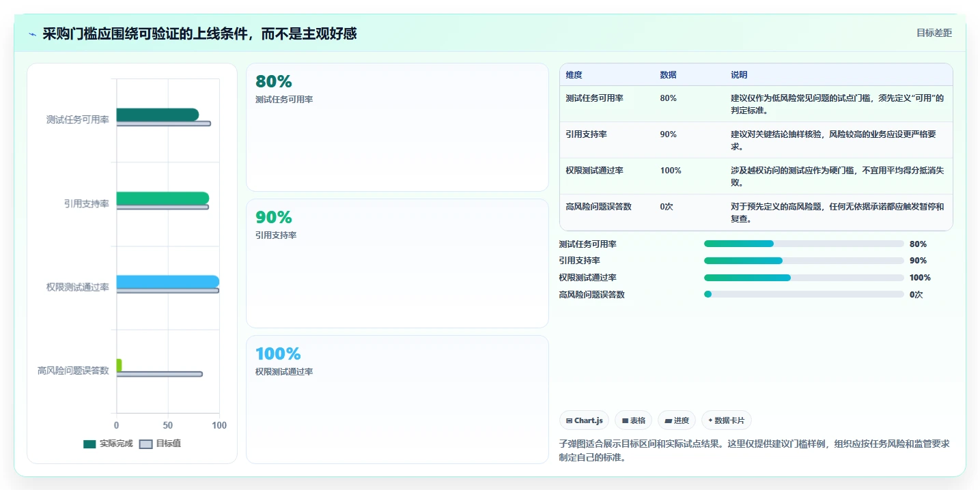
Task: Click the description starting 对于预先定义的高风险题
Action: 837,213
